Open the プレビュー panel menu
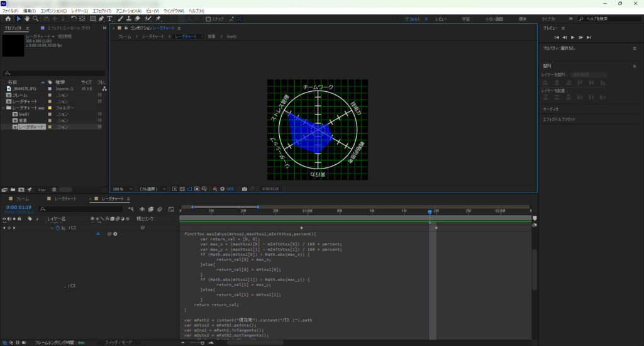The height and width of the screenshot is (346, 644). coord(563,28)
